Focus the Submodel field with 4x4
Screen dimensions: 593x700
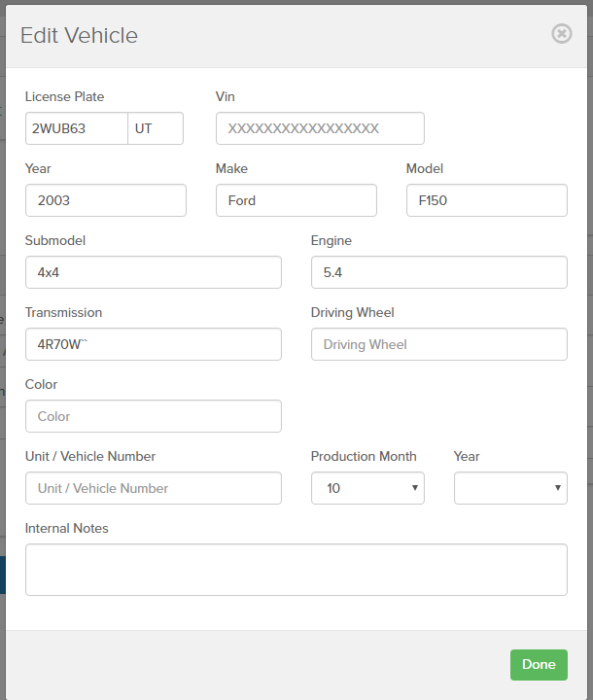click(154, 272)
